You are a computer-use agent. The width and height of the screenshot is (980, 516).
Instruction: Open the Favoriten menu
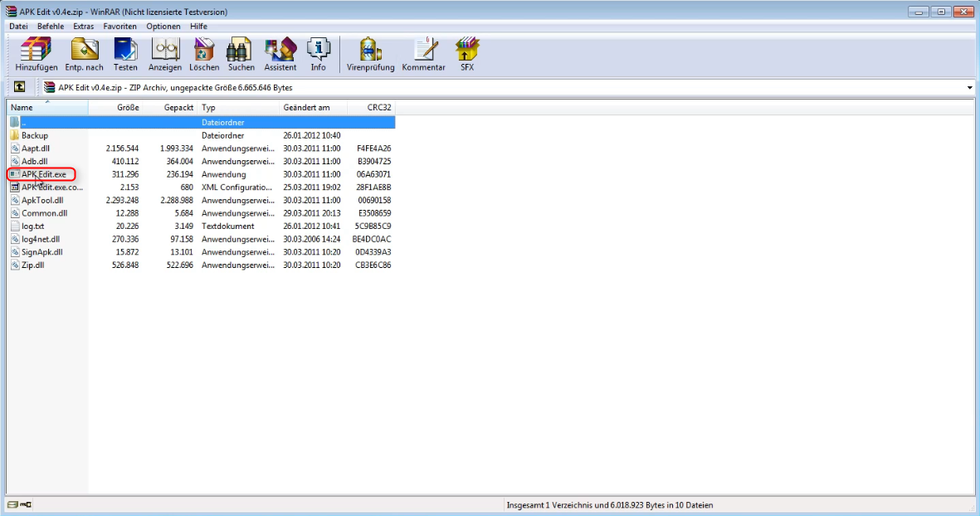(x=119, y=27)
